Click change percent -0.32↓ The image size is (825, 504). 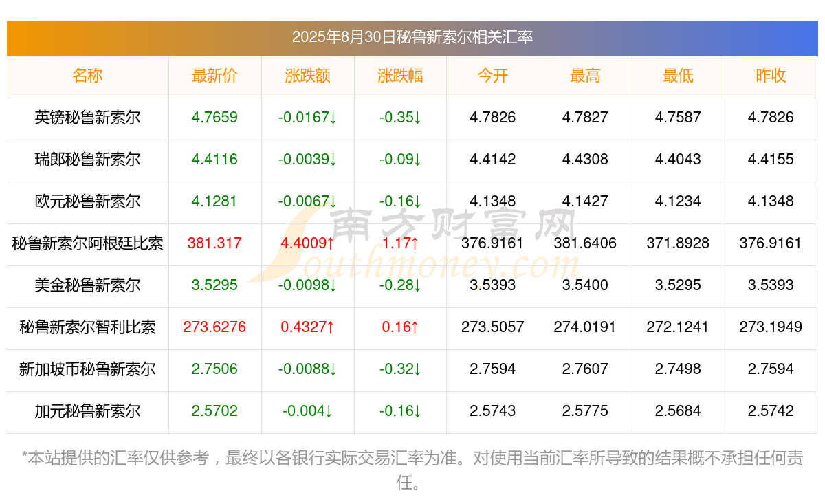click(401, 369)
